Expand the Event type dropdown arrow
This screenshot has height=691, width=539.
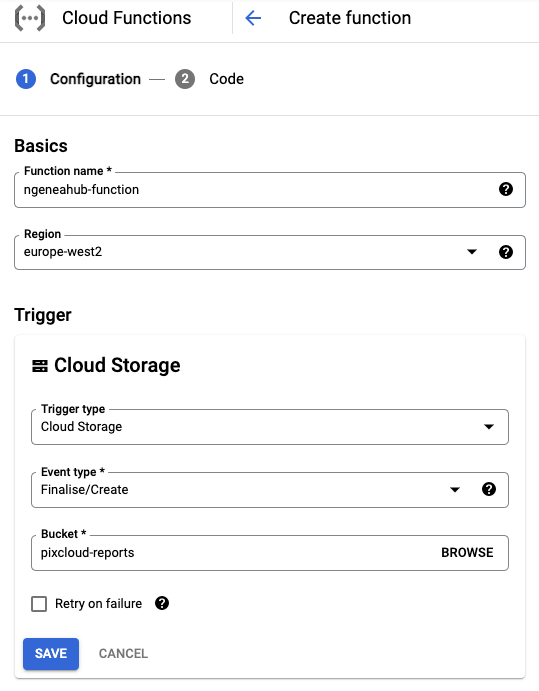[x=455, y=490]
